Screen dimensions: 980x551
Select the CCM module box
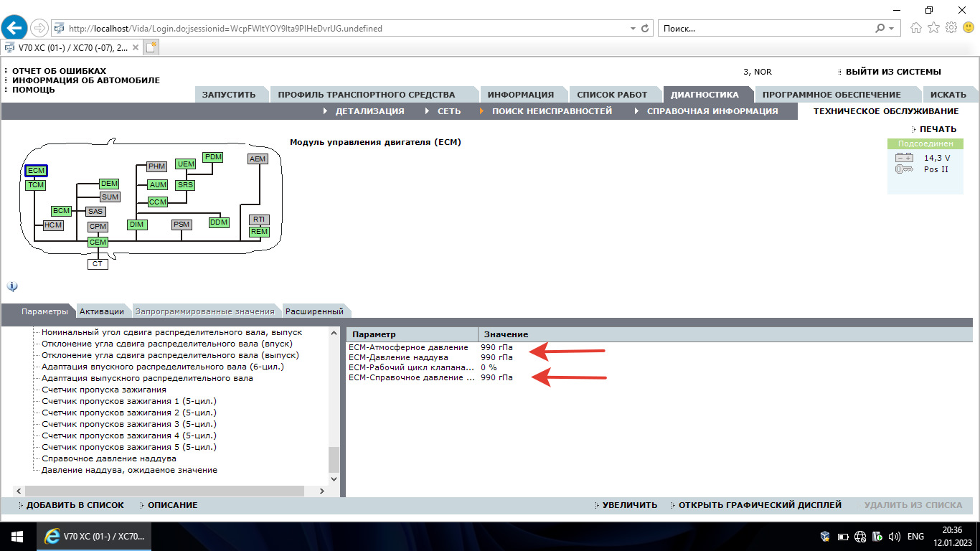158,202
